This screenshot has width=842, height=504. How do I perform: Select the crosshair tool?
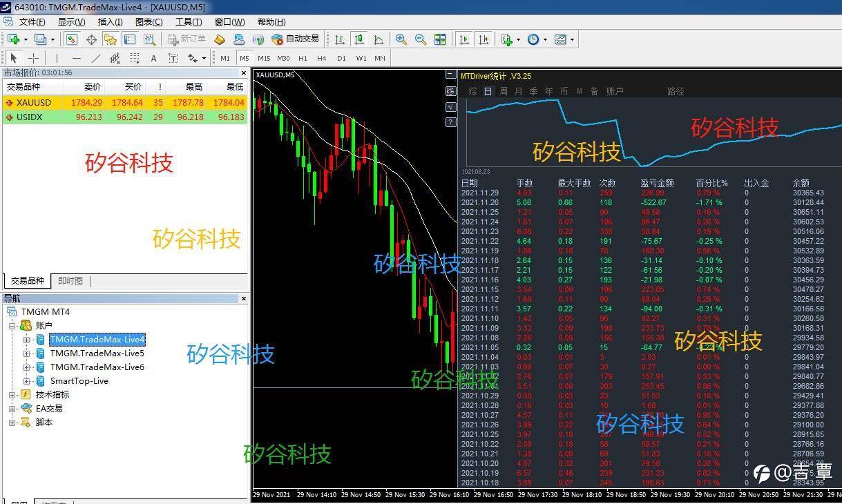(x=32, y=58)
